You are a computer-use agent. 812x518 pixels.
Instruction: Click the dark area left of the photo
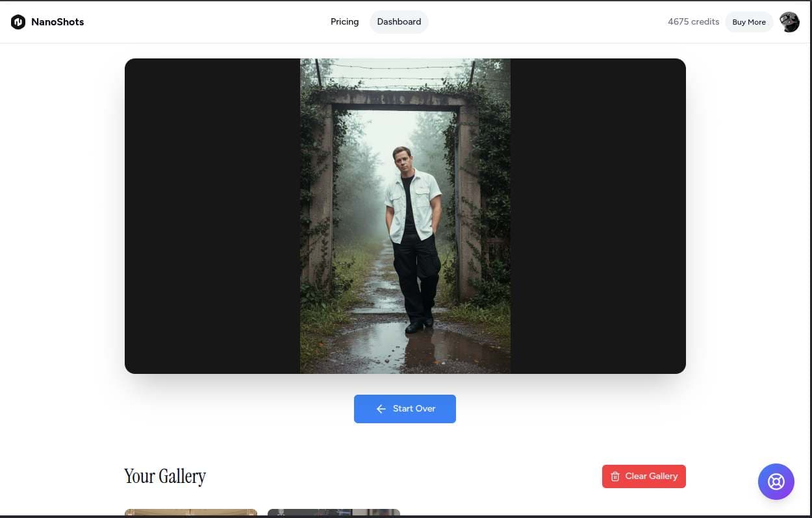(x=212, y=216)
